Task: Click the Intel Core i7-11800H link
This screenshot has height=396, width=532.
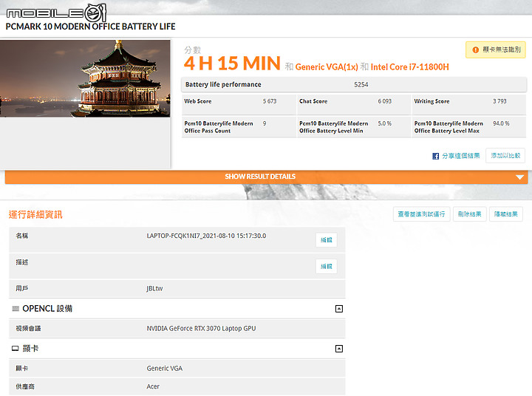Action: coord(410,67)
